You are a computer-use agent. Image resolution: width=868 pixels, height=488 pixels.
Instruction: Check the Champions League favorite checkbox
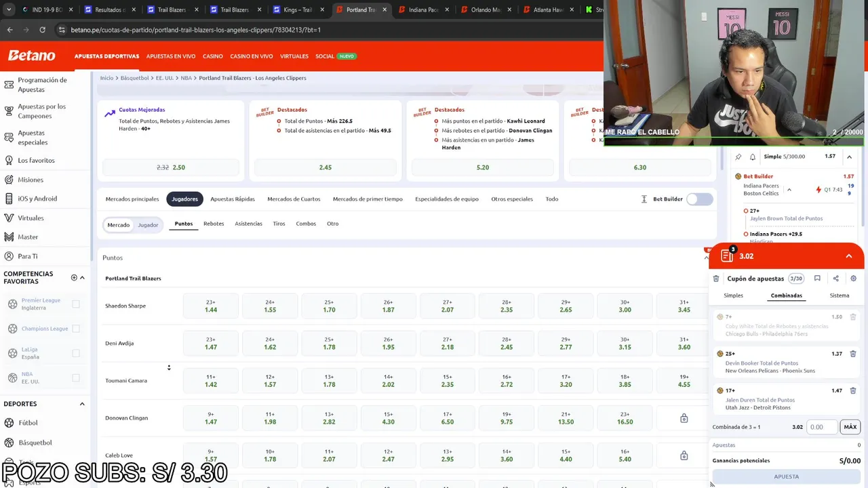point(76,329)
